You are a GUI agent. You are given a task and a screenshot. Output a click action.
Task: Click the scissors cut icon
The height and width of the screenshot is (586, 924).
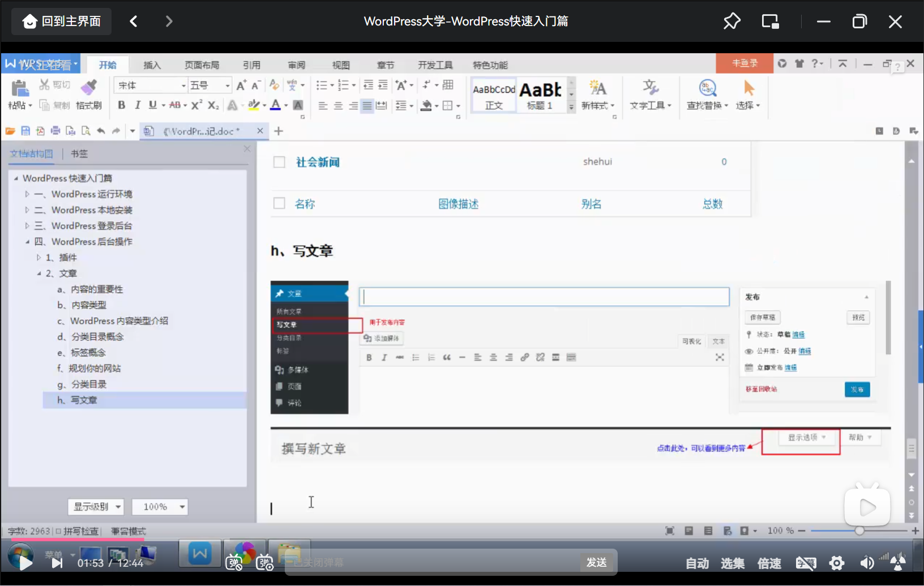[44, 85]
